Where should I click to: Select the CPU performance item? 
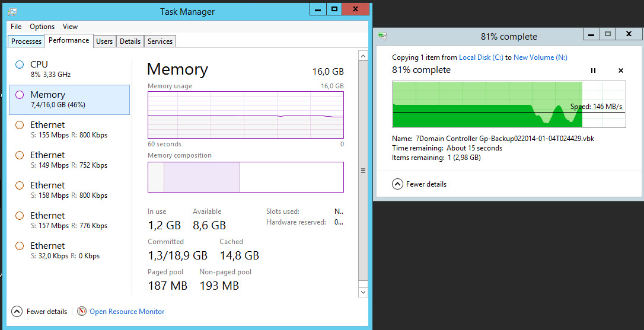69,69
